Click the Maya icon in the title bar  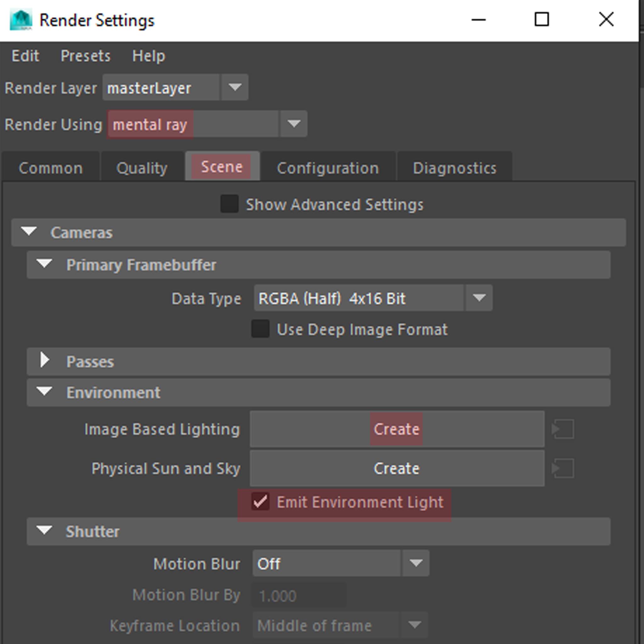pyautogui.click(x=21, y=20)
